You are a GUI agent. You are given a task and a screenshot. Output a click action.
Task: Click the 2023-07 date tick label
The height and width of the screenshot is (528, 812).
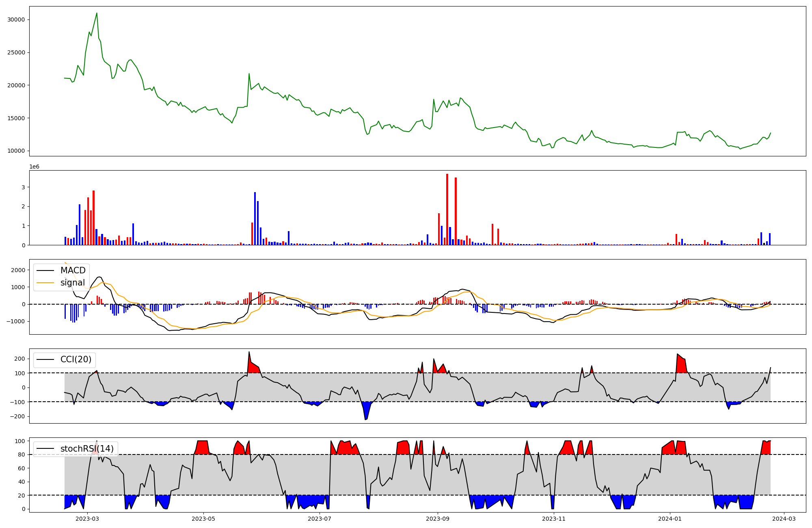pyautogui.click(x=320, y=519)
